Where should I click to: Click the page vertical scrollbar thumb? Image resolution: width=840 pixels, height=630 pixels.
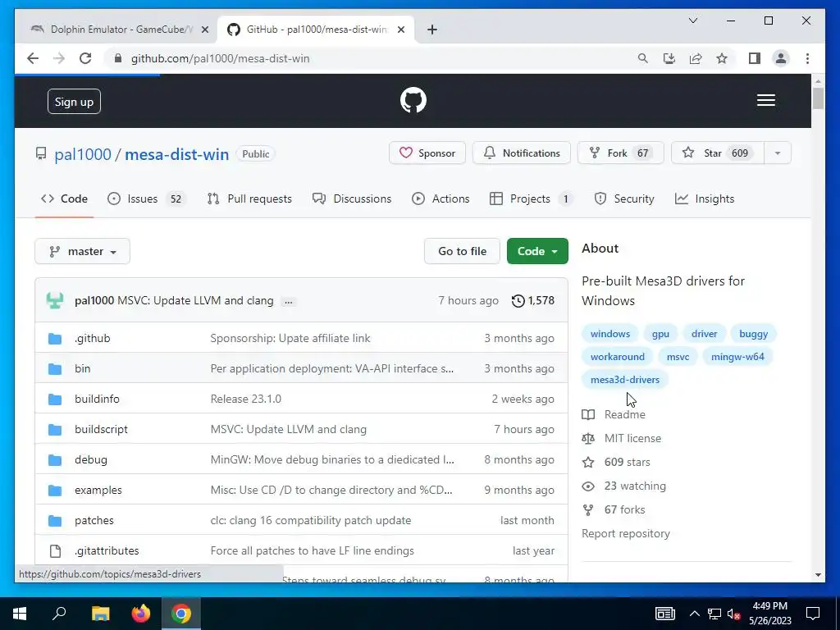point(818,98)
